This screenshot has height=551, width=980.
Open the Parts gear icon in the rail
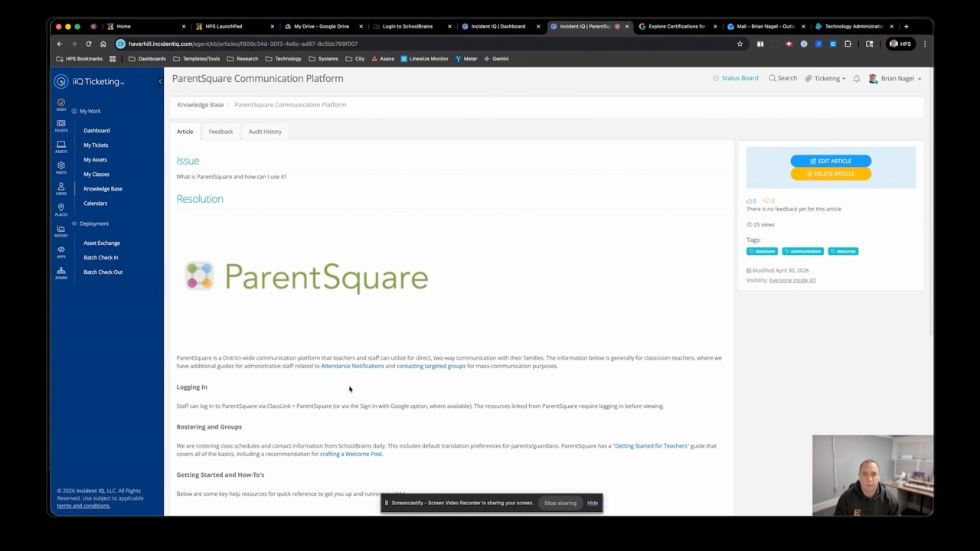coord(61,168)
